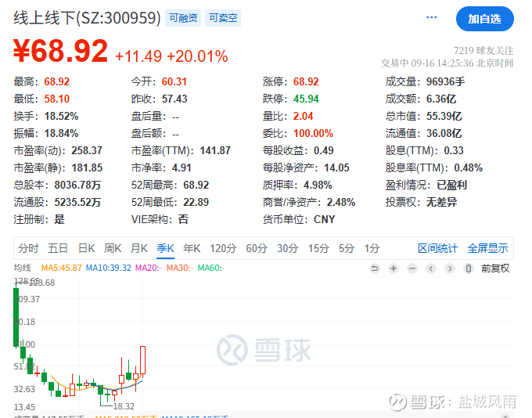
Task: Zoom in chart with plus icon
Action: click(394, 268)
